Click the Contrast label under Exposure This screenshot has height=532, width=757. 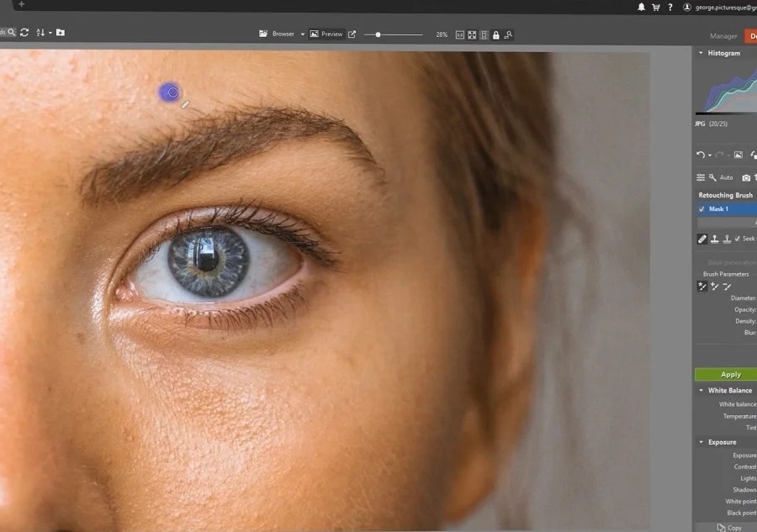(x=745, y=466)
